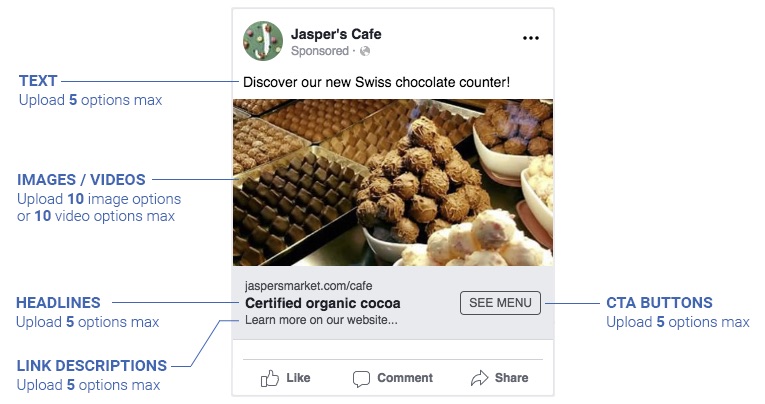Click the Sponsored label
This screenshot has height=404, width=765.
click(319, 51)
